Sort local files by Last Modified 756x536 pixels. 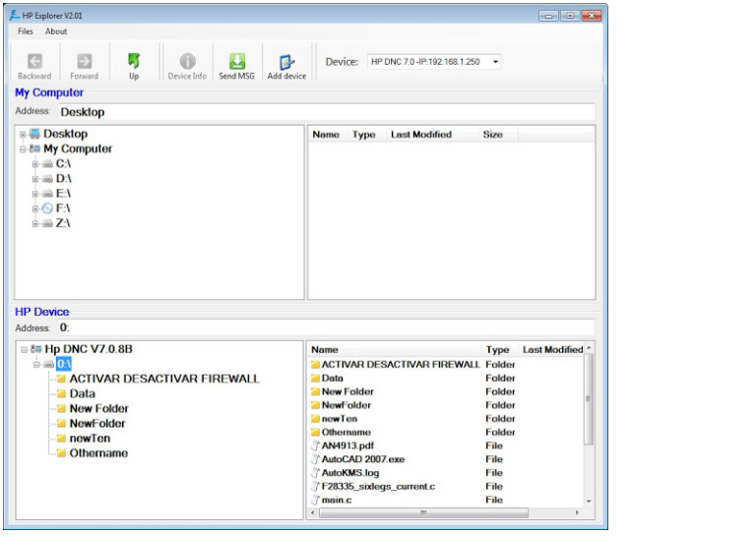tap(420, 135)
